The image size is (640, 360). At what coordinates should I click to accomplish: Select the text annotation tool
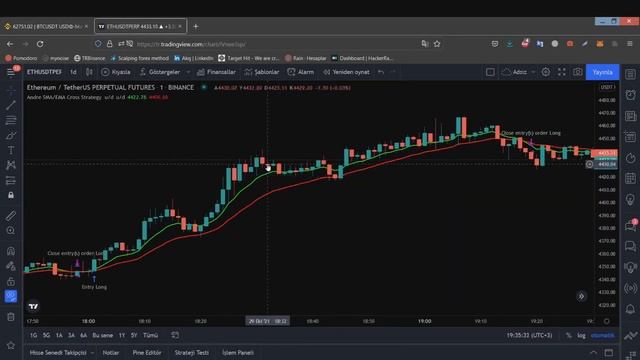click(11, 150)
